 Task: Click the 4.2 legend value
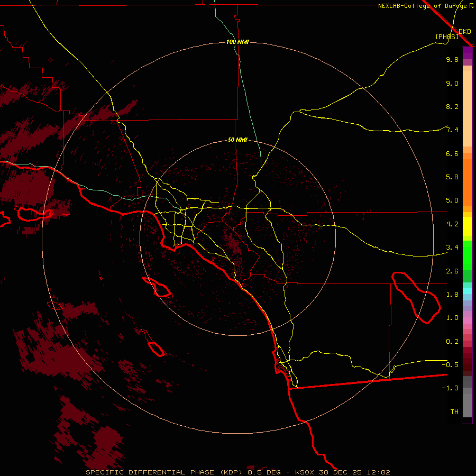tap(452, 224)
